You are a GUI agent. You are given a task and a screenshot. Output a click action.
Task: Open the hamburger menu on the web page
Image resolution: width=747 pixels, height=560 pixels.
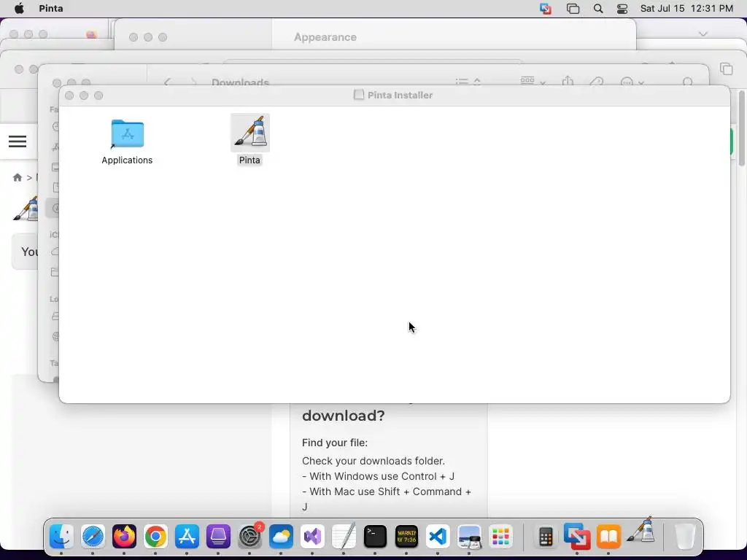(18, 141)
